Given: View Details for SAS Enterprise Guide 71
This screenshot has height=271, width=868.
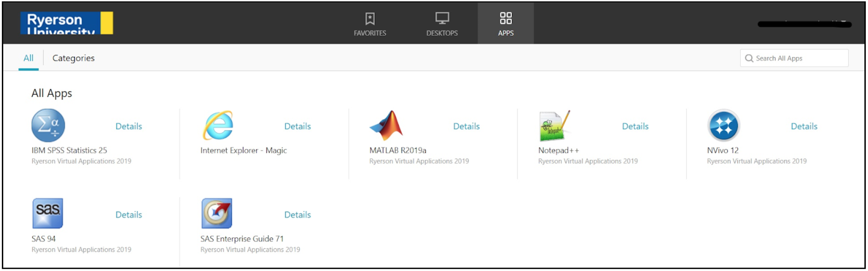Looking at the screenshot, I should pyautogui.click(x=297, y=215).
